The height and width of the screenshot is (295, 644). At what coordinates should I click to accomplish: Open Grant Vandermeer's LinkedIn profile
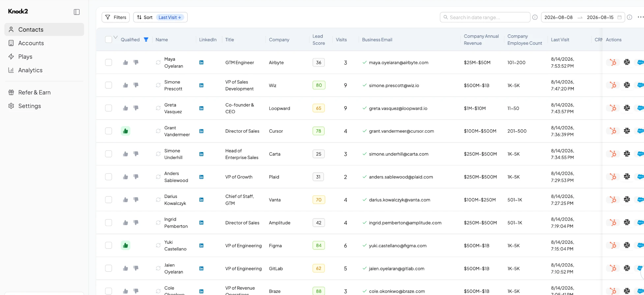click(x=201, y=131)
